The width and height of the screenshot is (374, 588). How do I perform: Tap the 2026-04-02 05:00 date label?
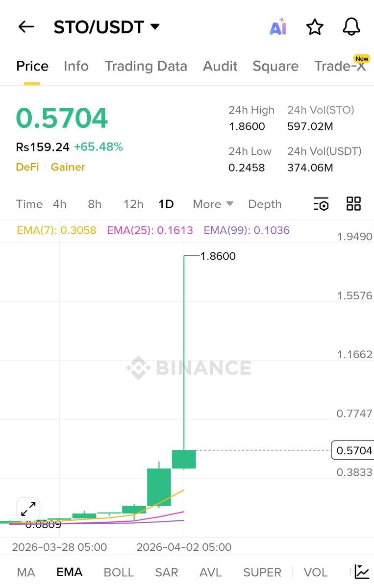click(184, 547)
